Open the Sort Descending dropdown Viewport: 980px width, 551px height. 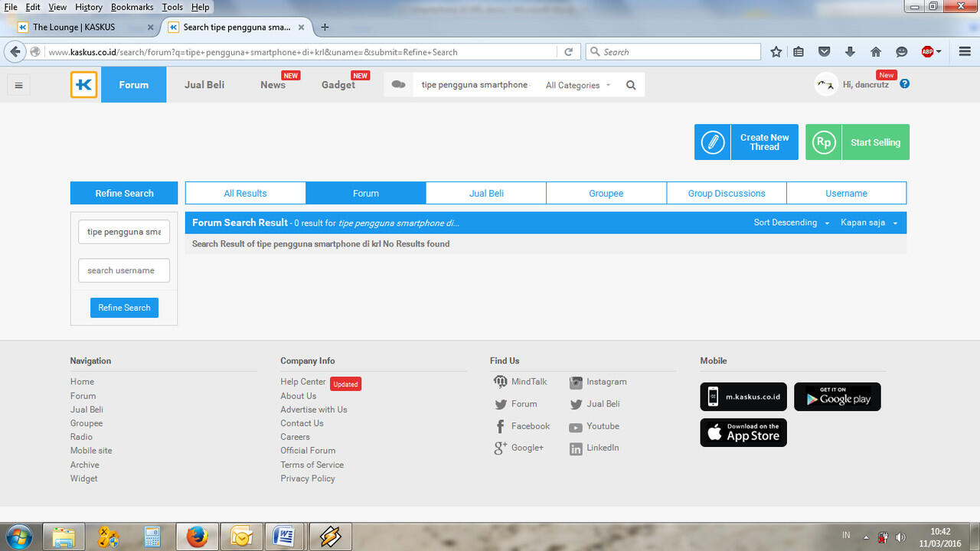791,223
